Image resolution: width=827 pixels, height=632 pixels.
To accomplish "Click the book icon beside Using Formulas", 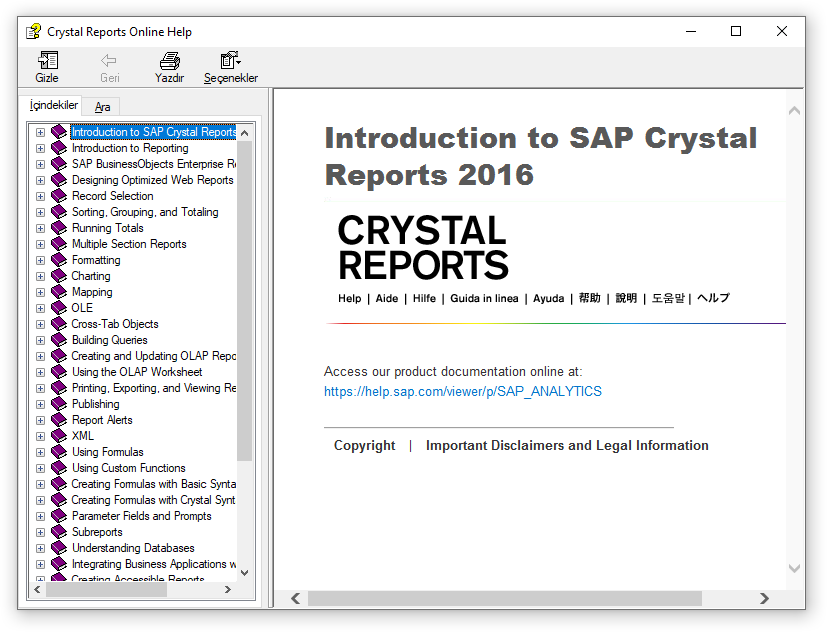I will (59, 452).
